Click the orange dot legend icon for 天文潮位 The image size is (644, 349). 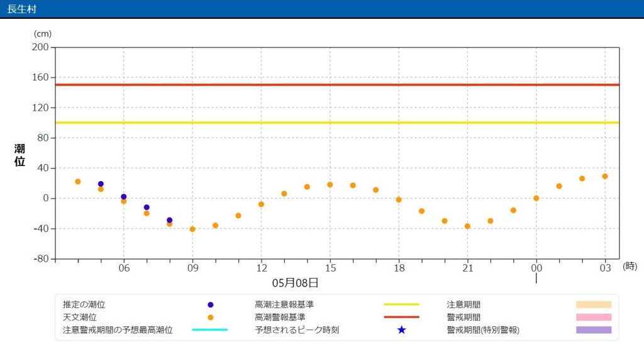click(x=210, y=318)
